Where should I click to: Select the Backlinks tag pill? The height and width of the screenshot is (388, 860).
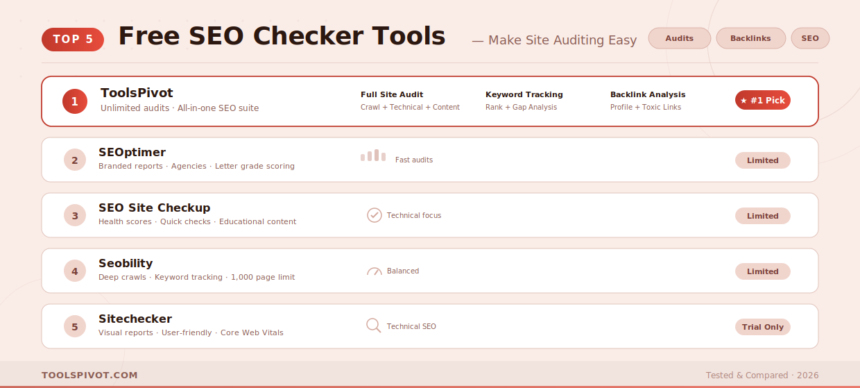pos(750,38)
